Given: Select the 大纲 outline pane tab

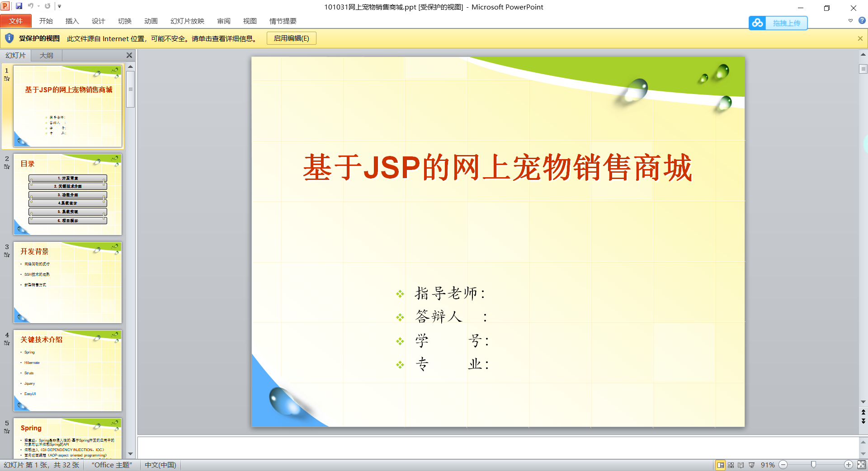Looking at the screenshot, I should [x=46, y=56].
